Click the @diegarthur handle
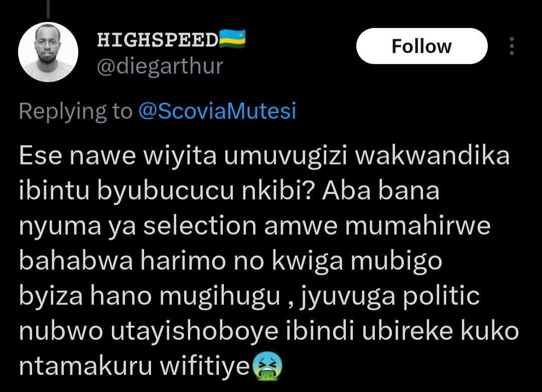Viewport: 542px width, 392px height. [x=160, y=66]
